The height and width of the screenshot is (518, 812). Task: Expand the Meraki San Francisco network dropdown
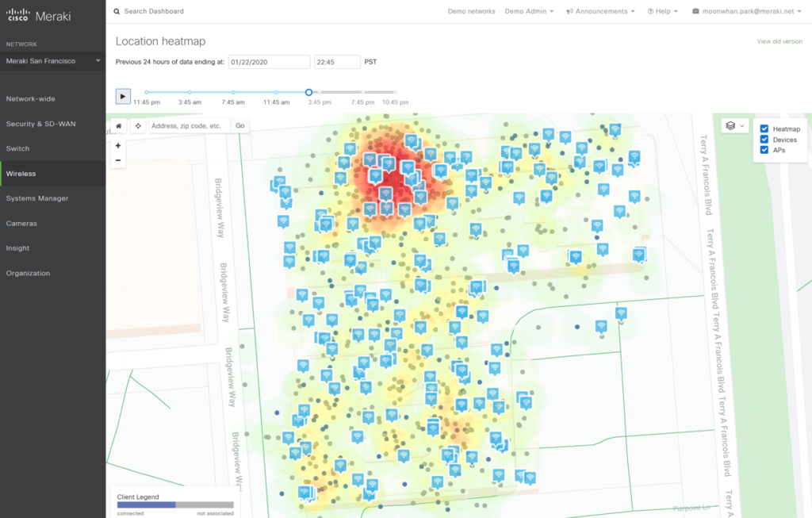[52, 61]
